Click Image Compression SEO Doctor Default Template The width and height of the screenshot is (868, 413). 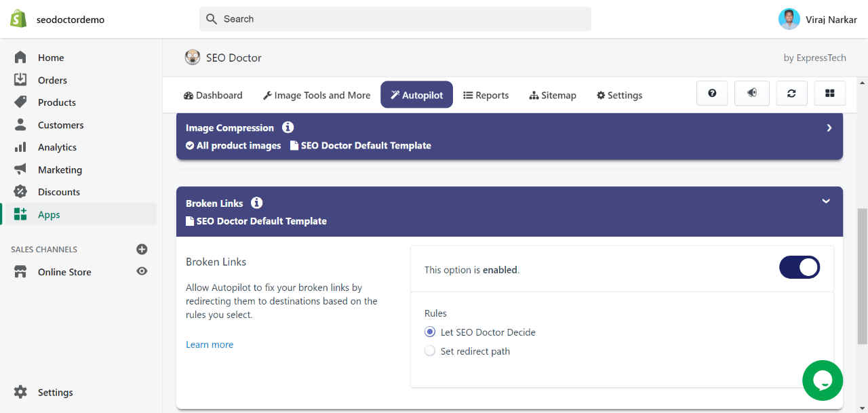coord(366,145)
